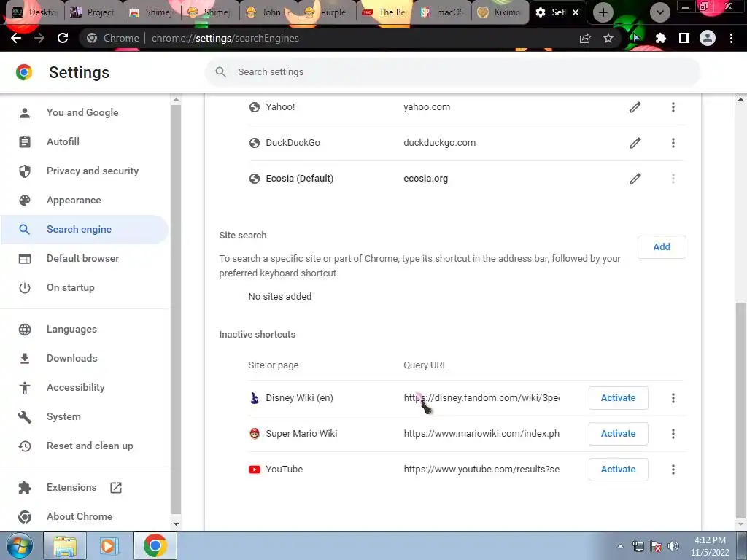This screenshot has height=560, width=747.
Task: Switch to the Project tab
Action: click(x=93, y=12)
